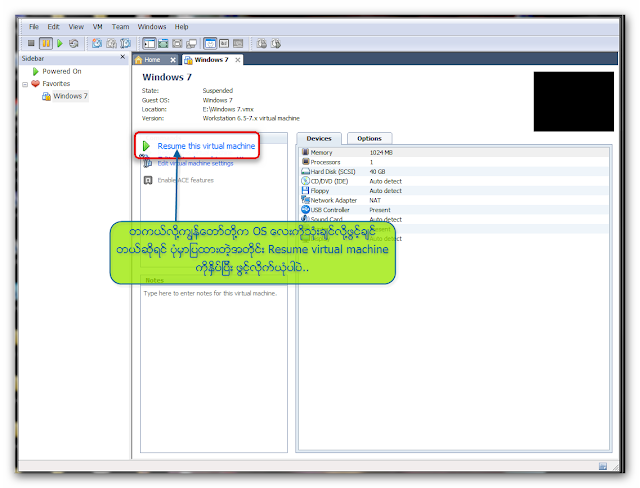The width and height of the screenshot is (640, 488).
Task: Click the Full Screen mode icon
Action: tap(177, 43)
